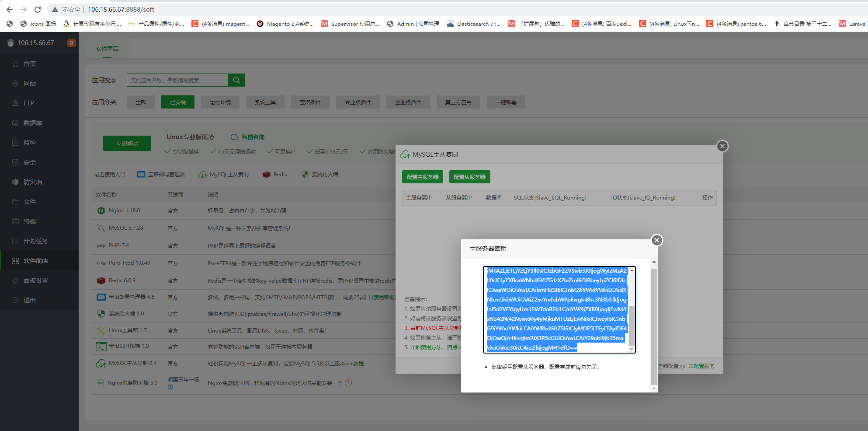Click 系统防火墙 3.0 shield icon
This screenshot has height=431, width=868.
point(101,314)
